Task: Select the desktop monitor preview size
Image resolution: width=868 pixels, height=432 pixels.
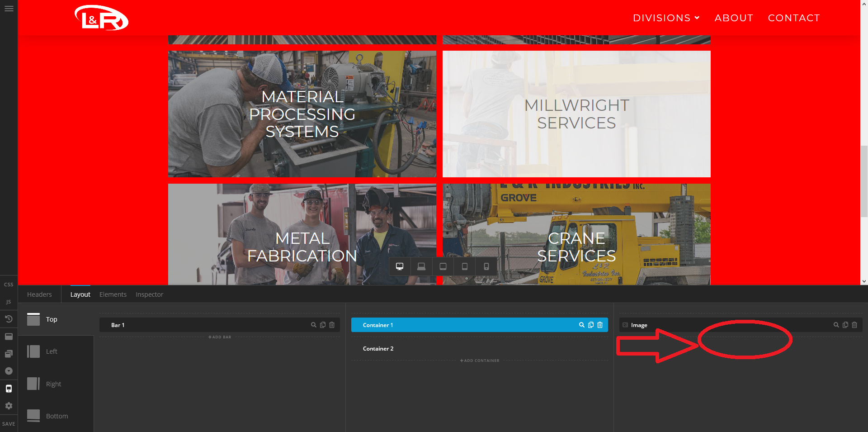Action: click(x=400, y=266)
